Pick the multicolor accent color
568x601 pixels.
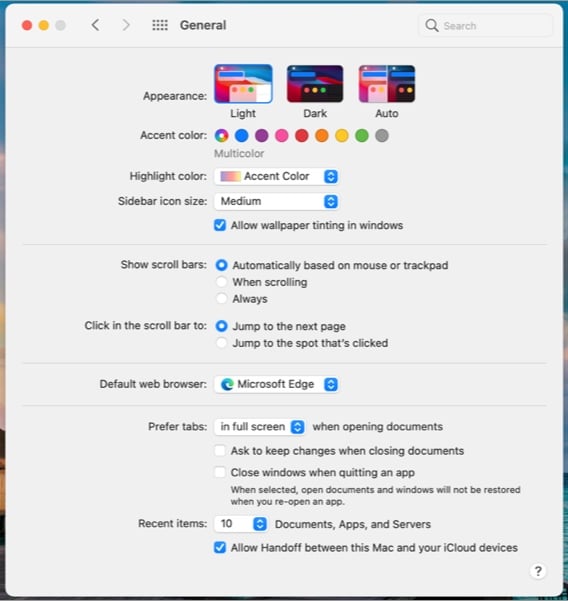point(222,135)
